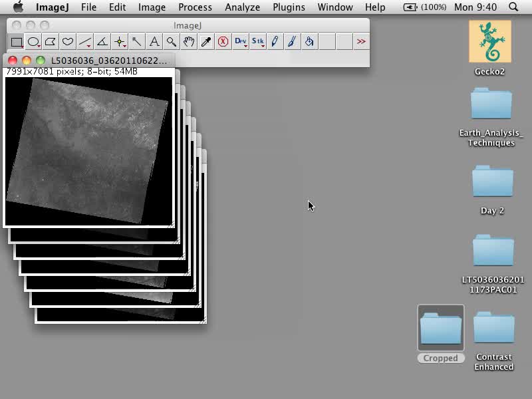Open the Stk stacks menu dropdown
532x399 pixels.
point(258,42)
